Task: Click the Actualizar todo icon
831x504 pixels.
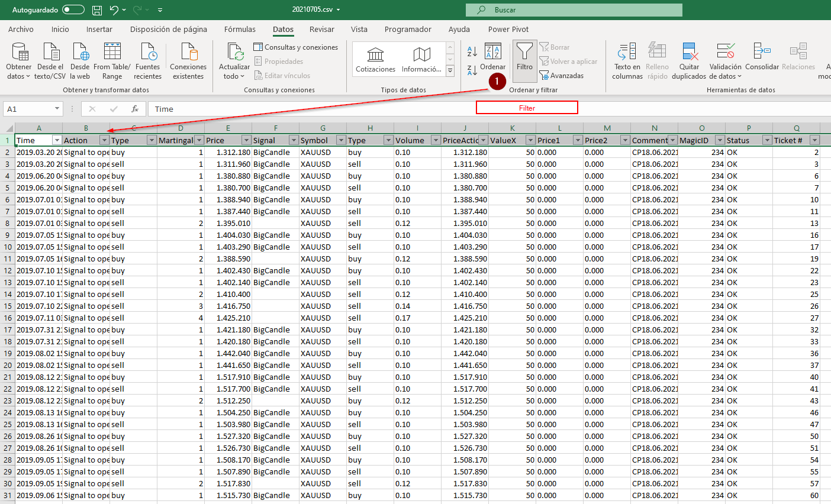Action: pyautogui.click(x=234, y=61)
